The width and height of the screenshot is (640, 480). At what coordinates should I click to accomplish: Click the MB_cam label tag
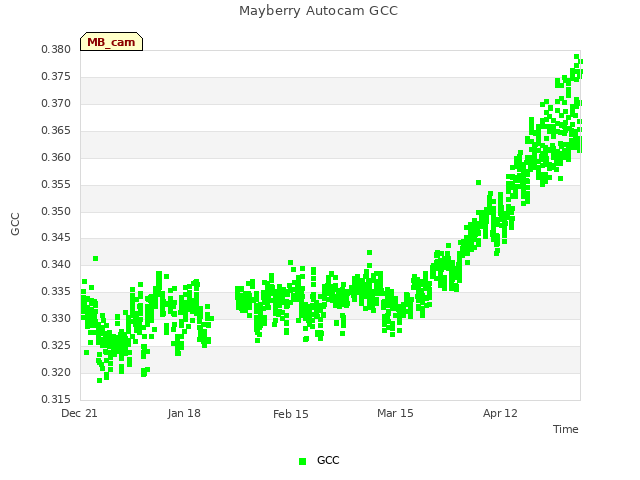point(111,42)
